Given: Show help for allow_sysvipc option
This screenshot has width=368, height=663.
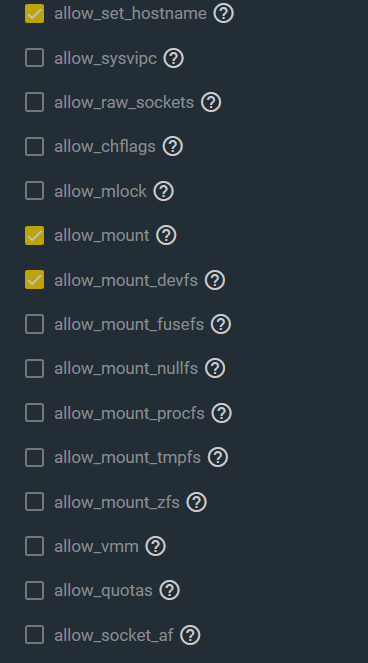Looking at the screenshot, I should click(x=173, y=58).
